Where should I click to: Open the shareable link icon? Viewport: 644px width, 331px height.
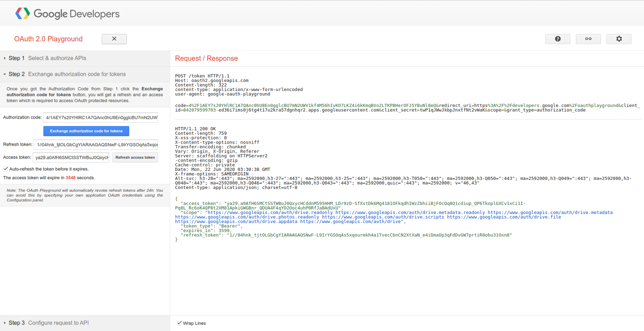coord(588,39)
